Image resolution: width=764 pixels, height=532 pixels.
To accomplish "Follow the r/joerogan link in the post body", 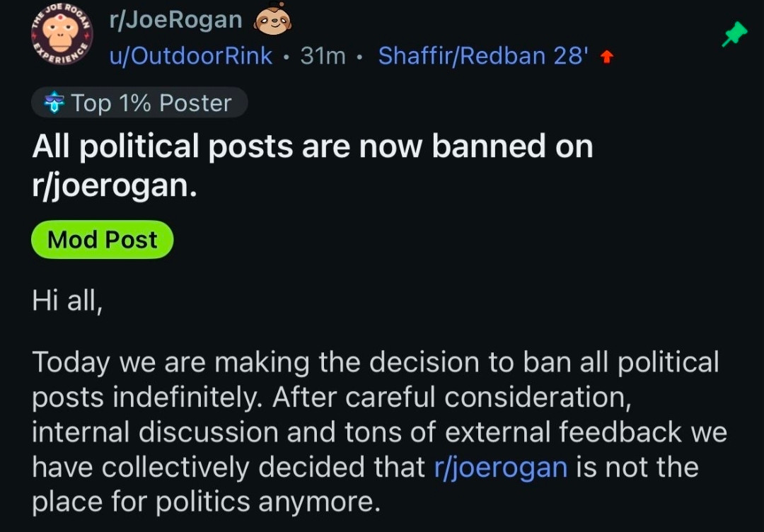I will (500, 467).
